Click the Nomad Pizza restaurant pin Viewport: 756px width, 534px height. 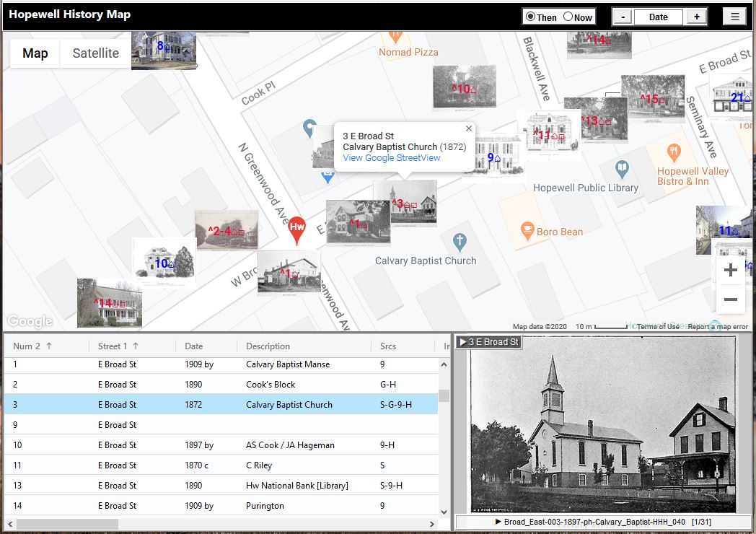click(x=395, y=35)
